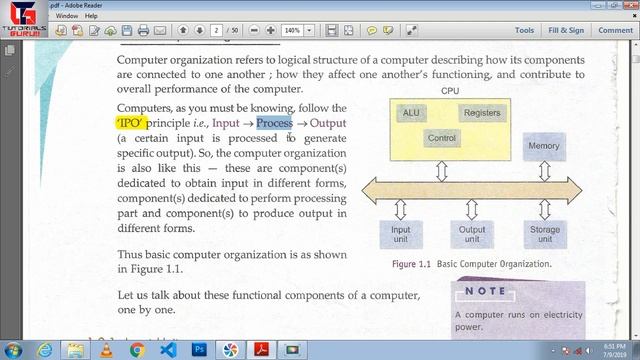Go to next page arrow
Screen dimensions: 640x360
tap(200, 30)
